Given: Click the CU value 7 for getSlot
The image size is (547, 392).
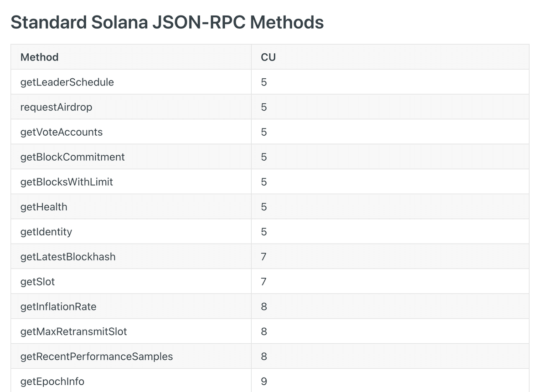Looking at the screenshot, I should click(264, 282).
